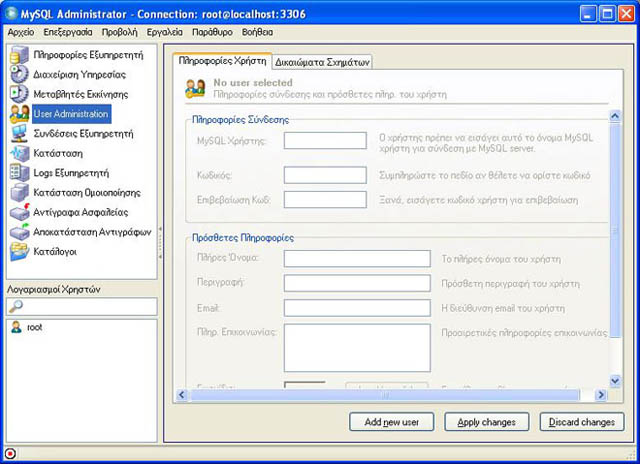Click the red status icon in status bar
The height and width of the screenshot is (464, 640).
(10, 454)
